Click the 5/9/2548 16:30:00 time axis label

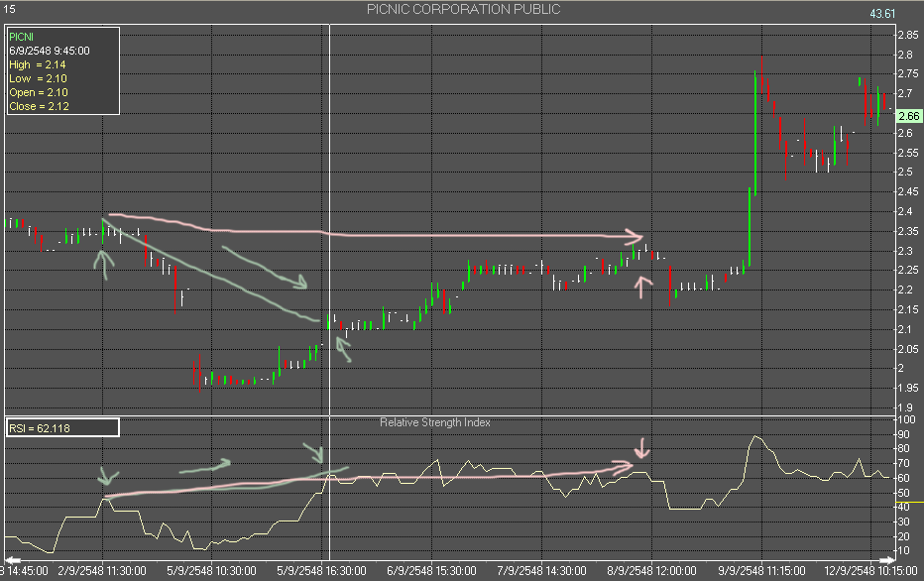click(x=322, y=571)
